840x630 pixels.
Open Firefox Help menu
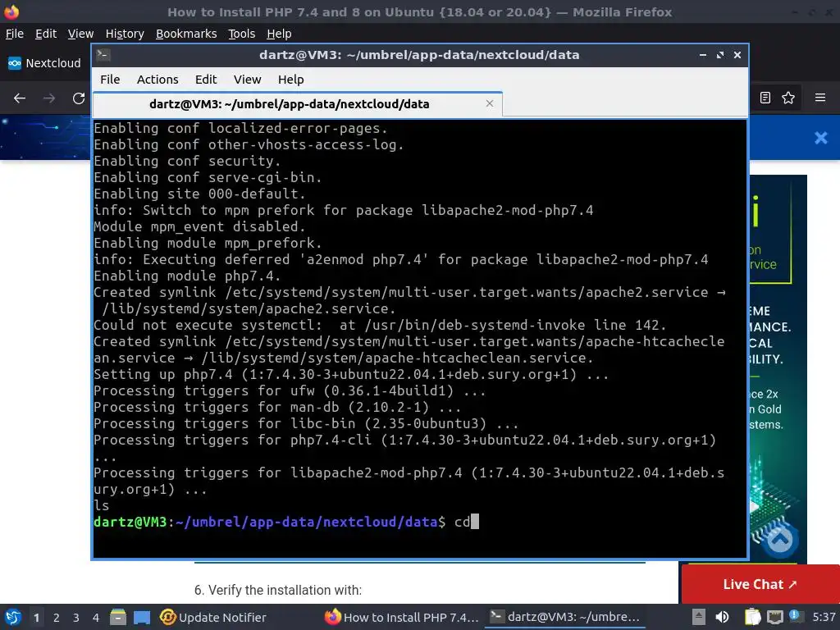279,34
